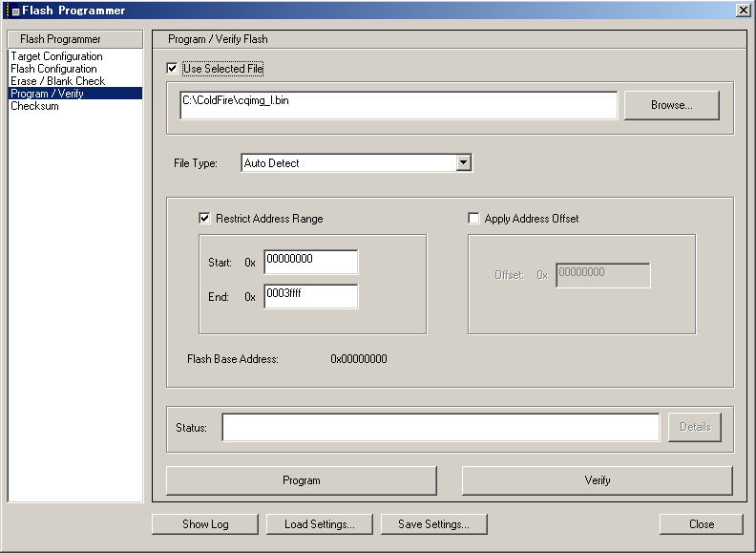Click Browse to choose a file

pyautogui.click(x=671, y=105)
